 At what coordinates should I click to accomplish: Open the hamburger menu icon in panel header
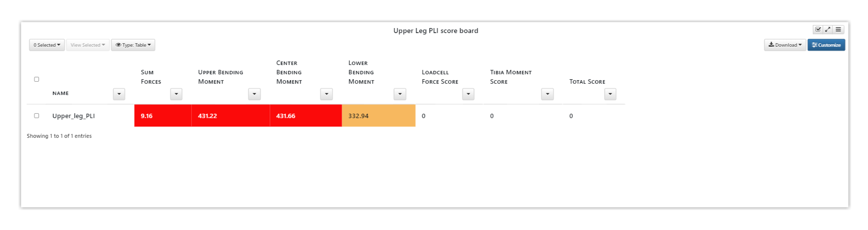[838, 30]
